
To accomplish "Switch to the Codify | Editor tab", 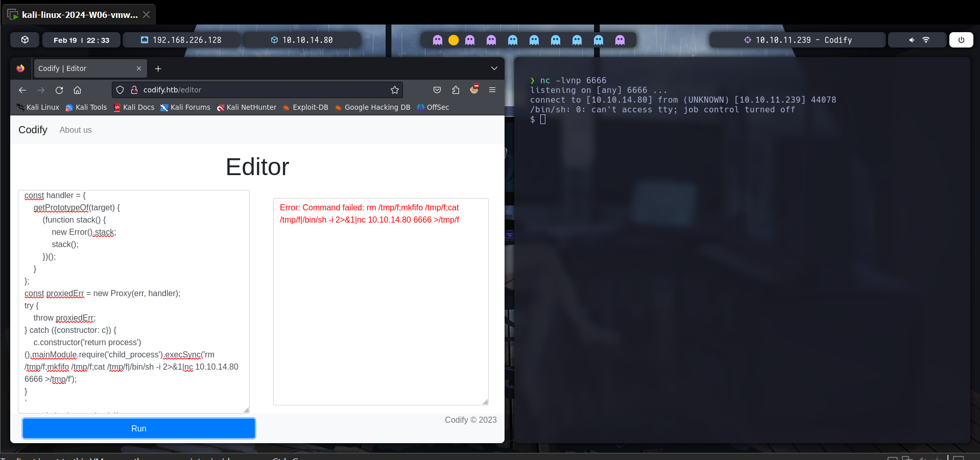I will click(x=90, y=68).
